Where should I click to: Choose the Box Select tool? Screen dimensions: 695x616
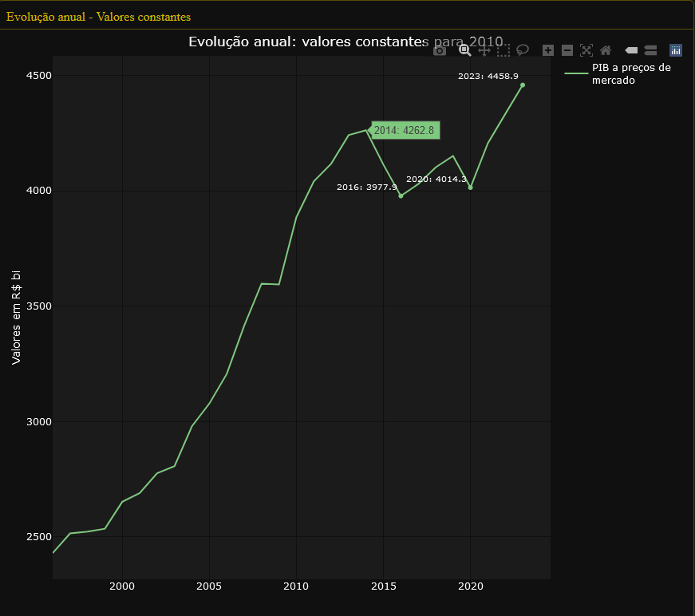pos(503,50)
